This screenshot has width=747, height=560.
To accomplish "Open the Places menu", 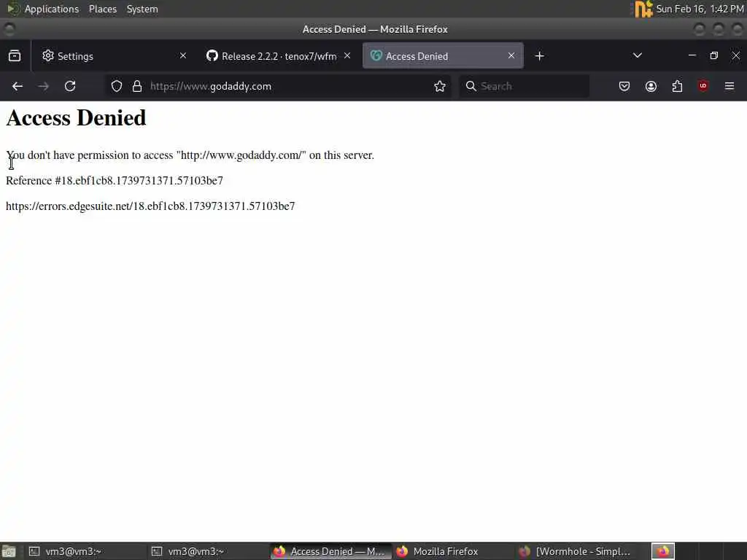I will (103, 9).
